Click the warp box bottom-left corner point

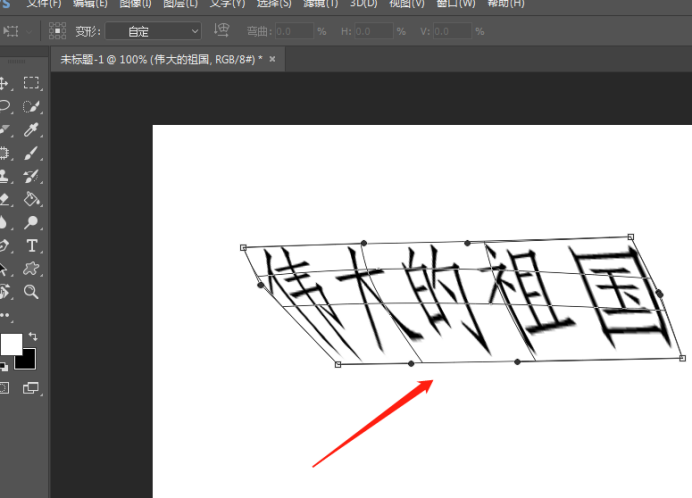[338, 364]
